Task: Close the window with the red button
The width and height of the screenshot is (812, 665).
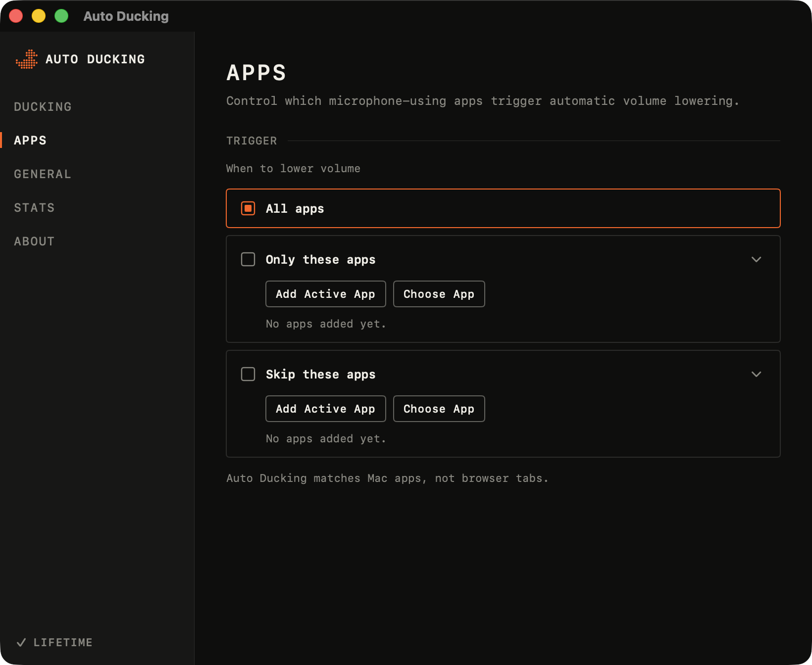Action: point(16,16)
